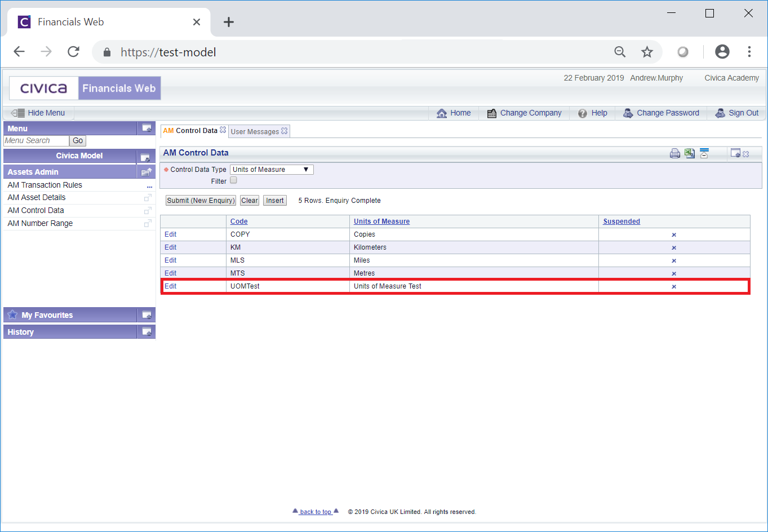Click the Assets Admin folder-up icon
The image size is (768, 532).
coord(146,172)
